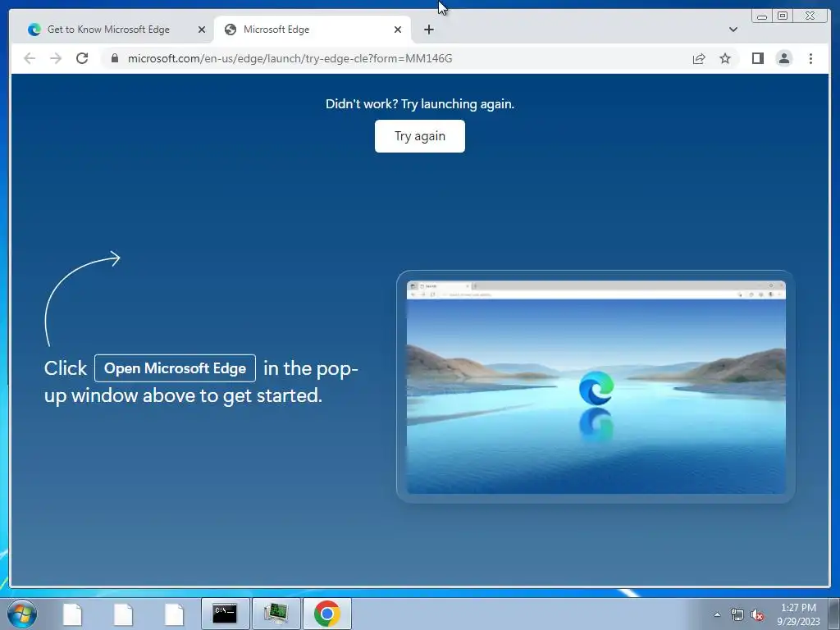This screenshot has width=840, height=630.
Task: Click the Try again button
Action: tap(419, 136)
